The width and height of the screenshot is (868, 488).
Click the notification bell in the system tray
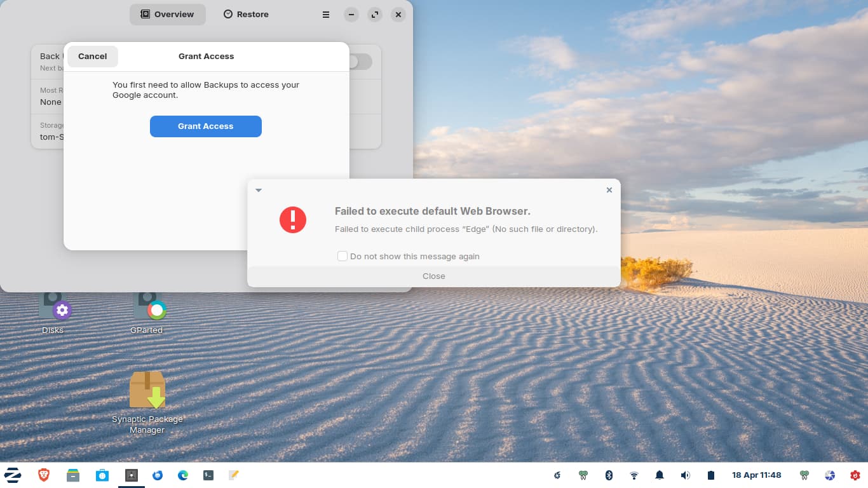click(x=659, y=475)
